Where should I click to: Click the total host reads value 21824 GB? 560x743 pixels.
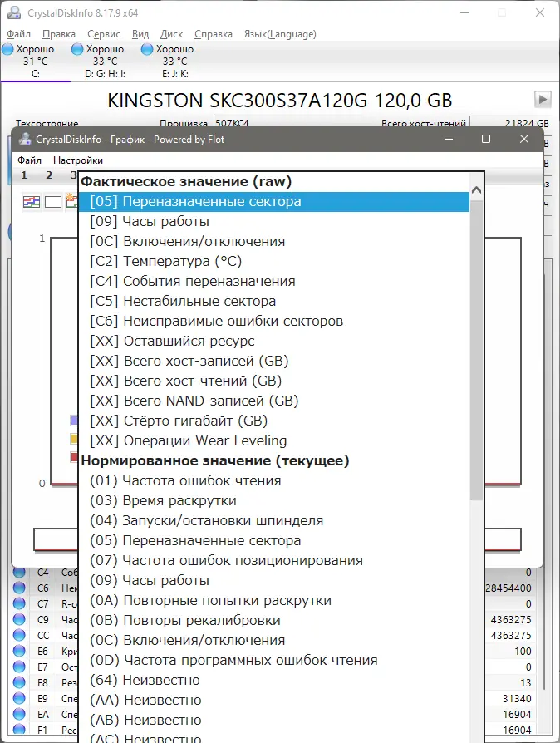tap(510, 122)
